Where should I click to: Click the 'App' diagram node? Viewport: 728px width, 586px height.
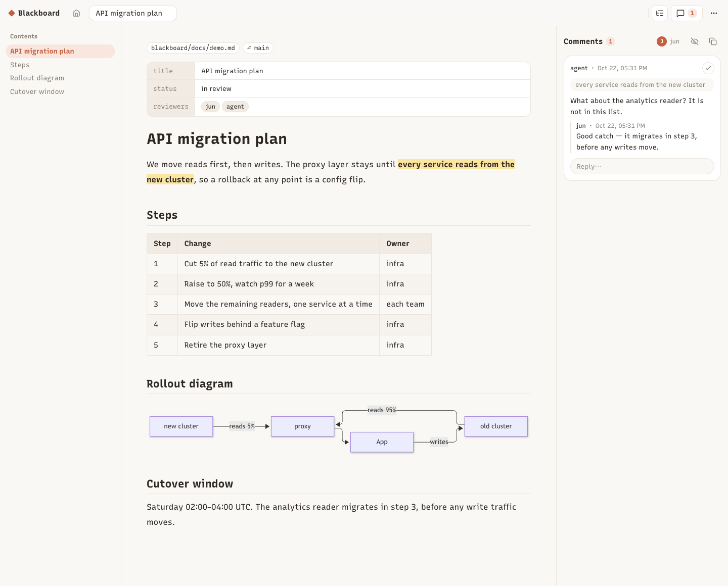(x=382, y=442)
